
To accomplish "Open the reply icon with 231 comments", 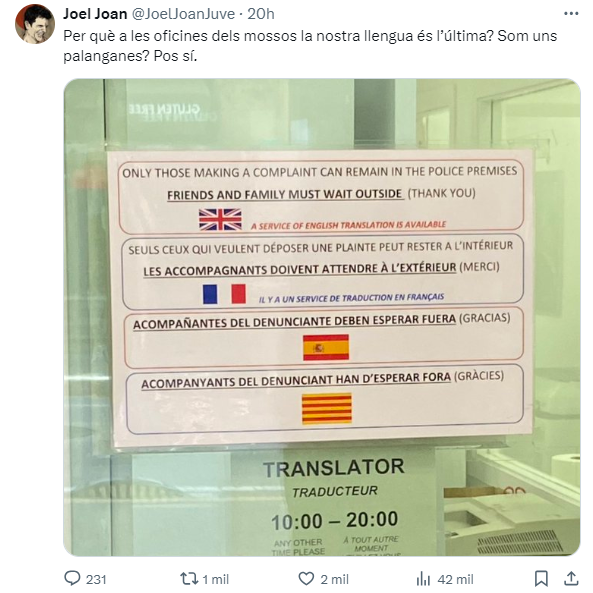I will [72, 578].
